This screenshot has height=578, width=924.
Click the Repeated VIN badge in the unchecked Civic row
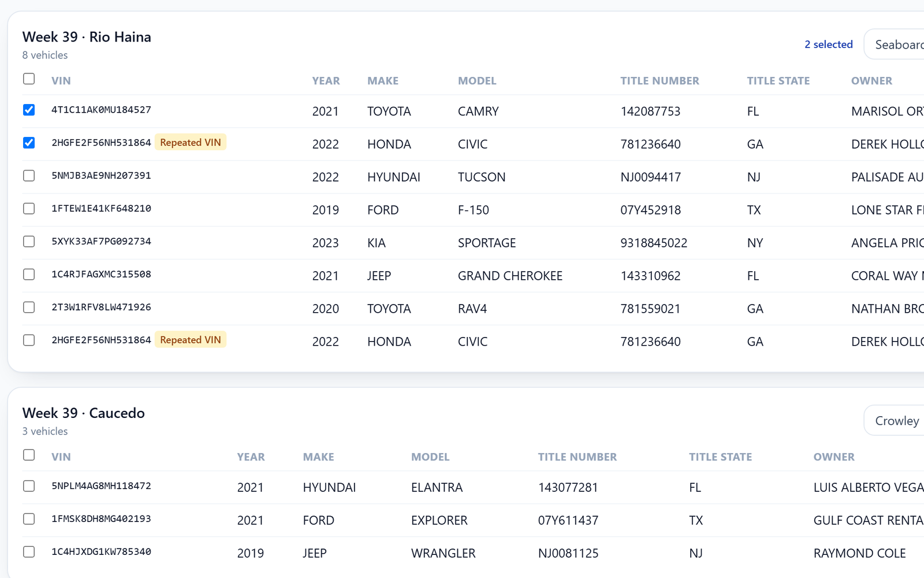[x=191, y=340]
